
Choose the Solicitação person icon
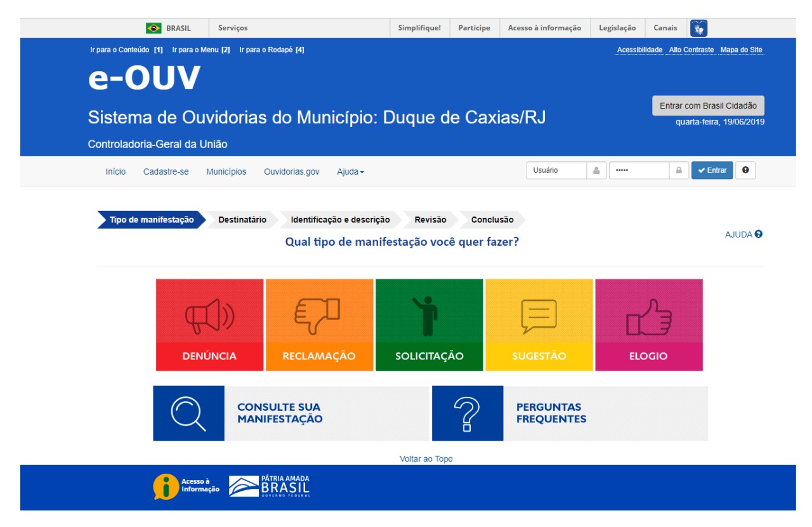(429, 316)
